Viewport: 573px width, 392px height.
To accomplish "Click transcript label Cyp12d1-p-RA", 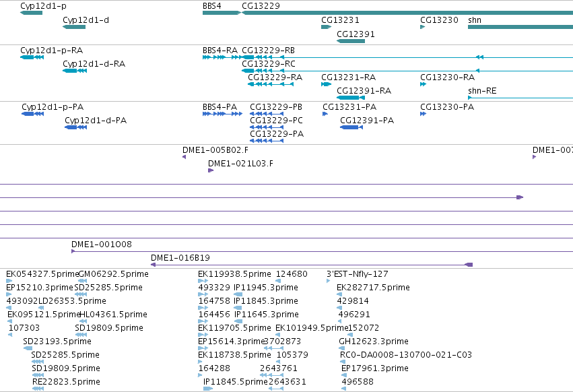I will coord(52,51).
